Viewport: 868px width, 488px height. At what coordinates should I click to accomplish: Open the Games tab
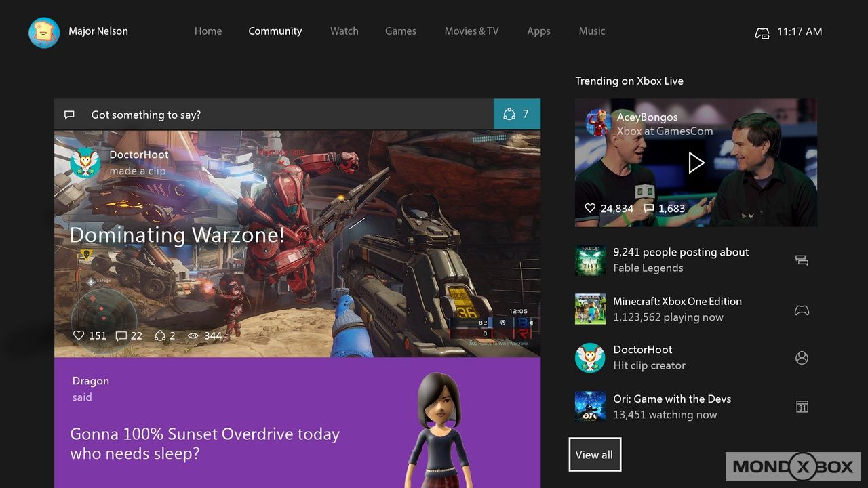(x=400, y=31)
